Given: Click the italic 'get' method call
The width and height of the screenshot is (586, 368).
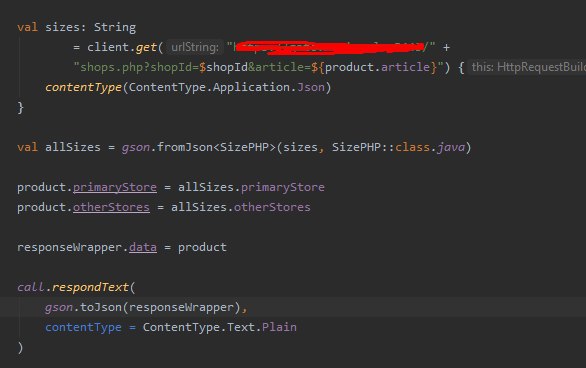Looking at the screenshot, I should click(x=146, y=47).
